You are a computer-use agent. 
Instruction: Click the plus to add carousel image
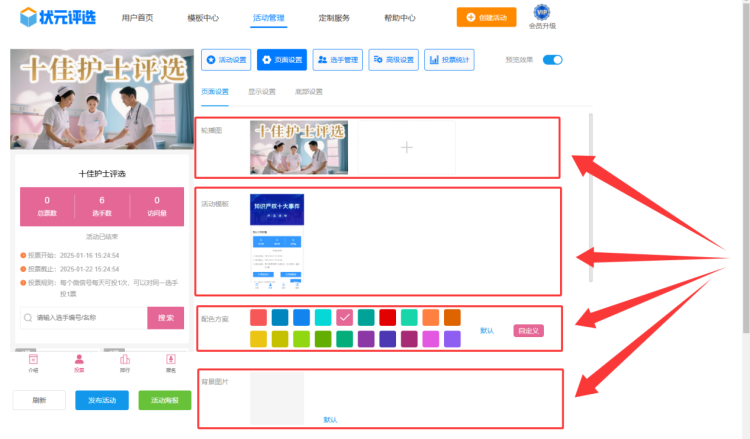click(406, 148)
